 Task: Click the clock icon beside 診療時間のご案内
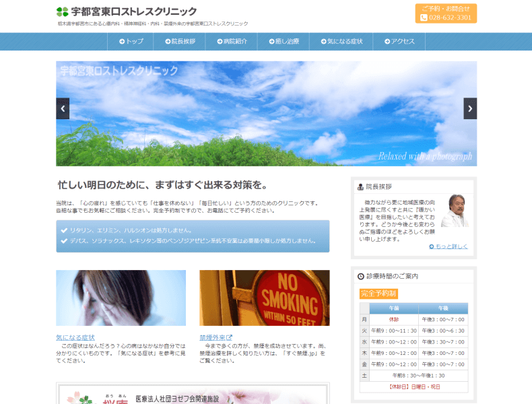[361, 277]
